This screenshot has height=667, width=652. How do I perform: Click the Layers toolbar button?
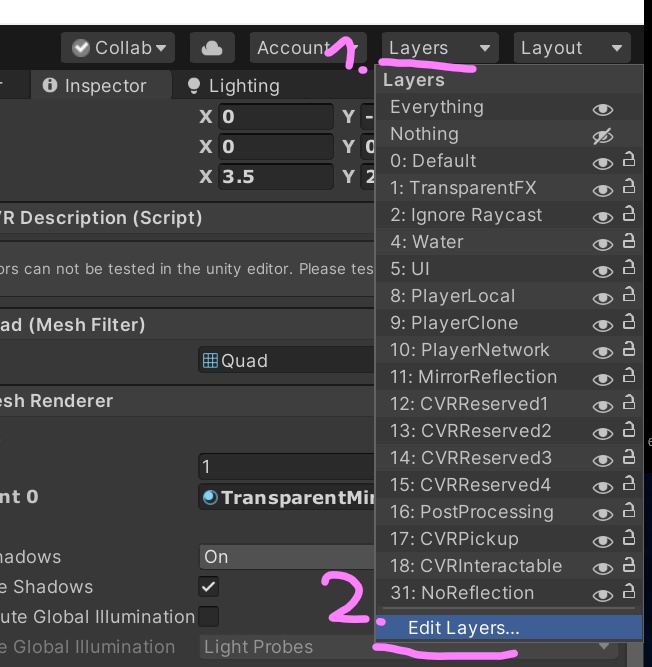(x=439, y=48)
